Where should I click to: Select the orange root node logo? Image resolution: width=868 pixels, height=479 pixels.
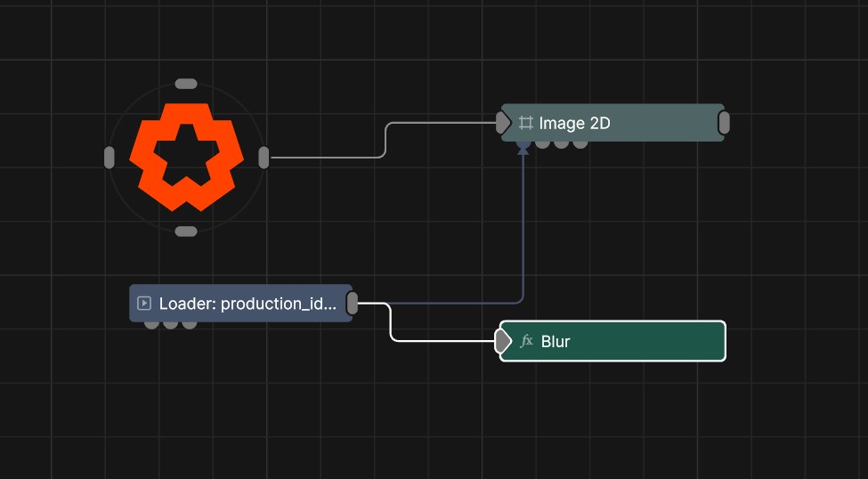[x=186, y=157]
